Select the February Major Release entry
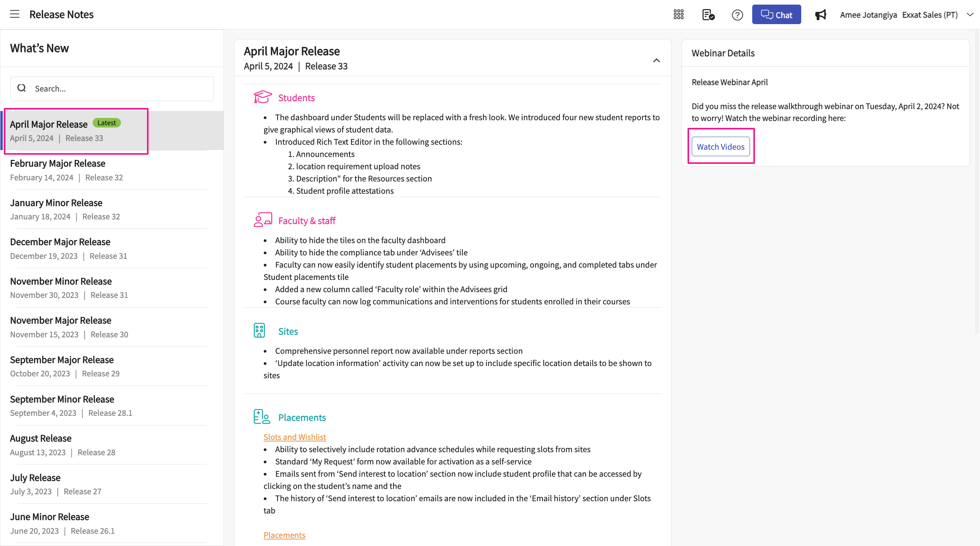This screenshot has width=980, height=546. (57, 163)
